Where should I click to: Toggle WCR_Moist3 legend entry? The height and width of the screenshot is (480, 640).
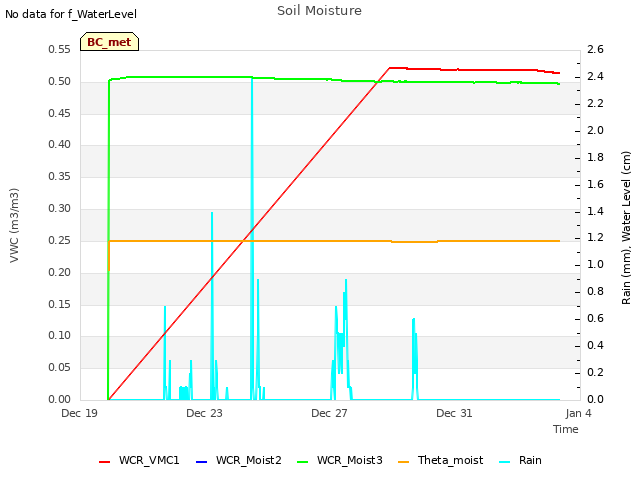[339, 460]
